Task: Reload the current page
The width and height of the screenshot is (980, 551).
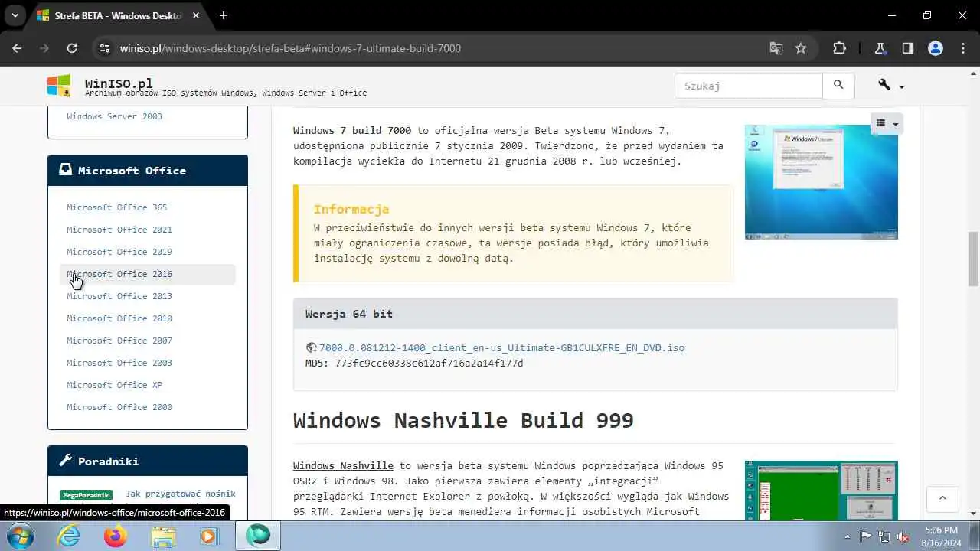Action: [72, 48]
